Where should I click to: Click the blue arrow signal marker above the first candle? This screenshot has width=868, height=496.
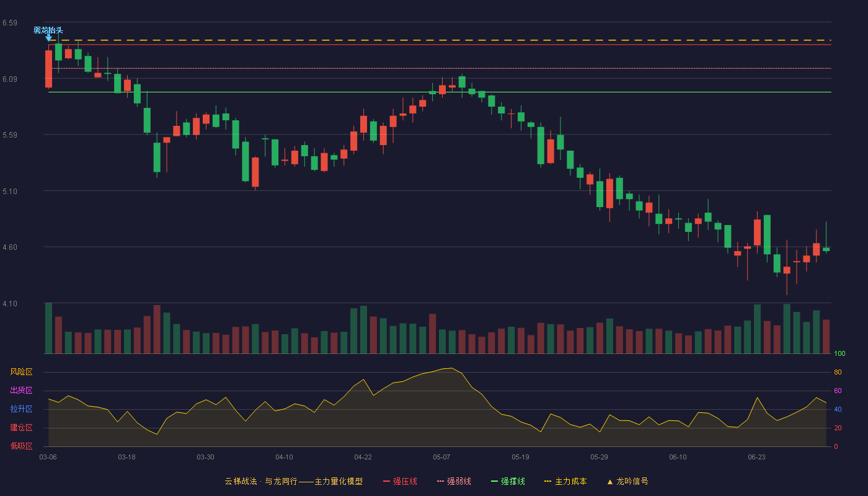[x=48, y=38]
